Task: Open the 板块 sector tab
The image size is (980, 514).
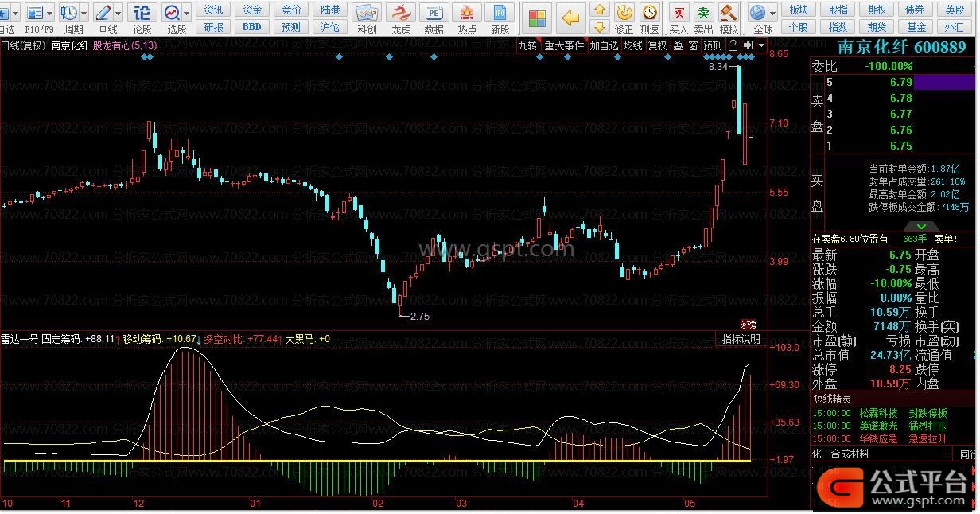Action: click(x=799, y=10)
